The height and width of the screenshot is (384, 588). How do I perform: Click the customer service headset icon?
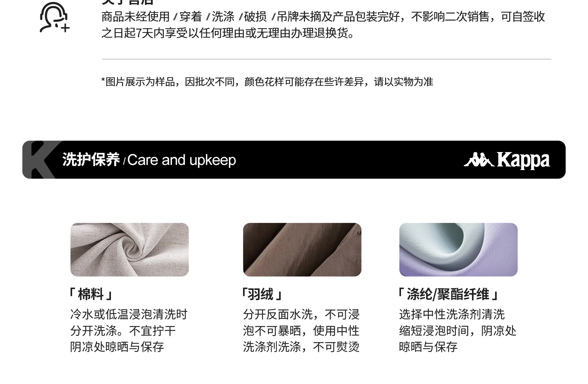pyautogui.click(x=54, y=17)
